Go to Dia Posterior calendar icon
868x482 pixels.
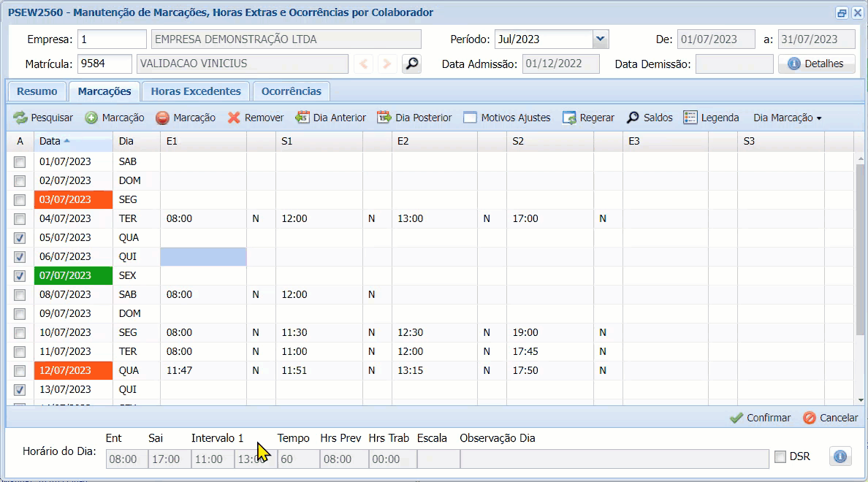[x=384, y=118]
